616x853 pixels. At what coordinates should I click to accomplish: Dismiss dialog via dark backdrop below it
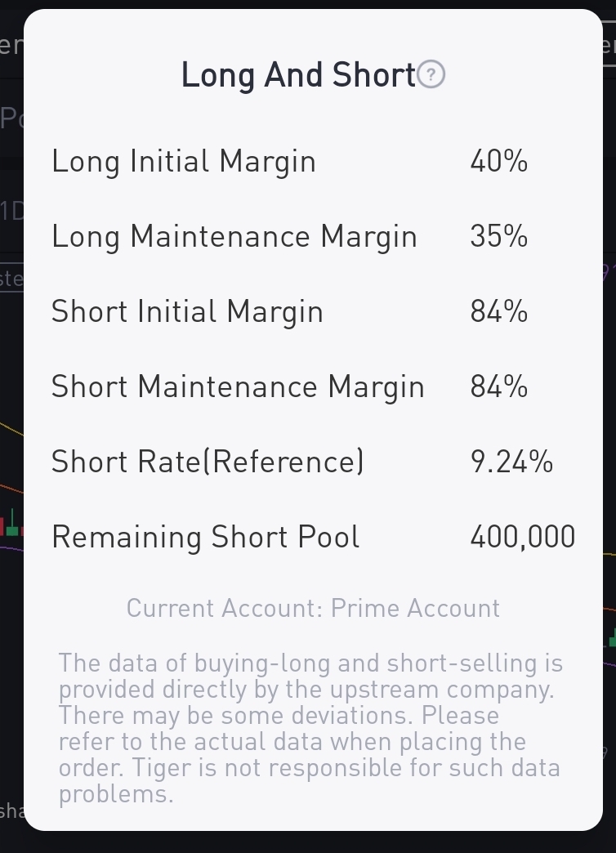point(308,842)
